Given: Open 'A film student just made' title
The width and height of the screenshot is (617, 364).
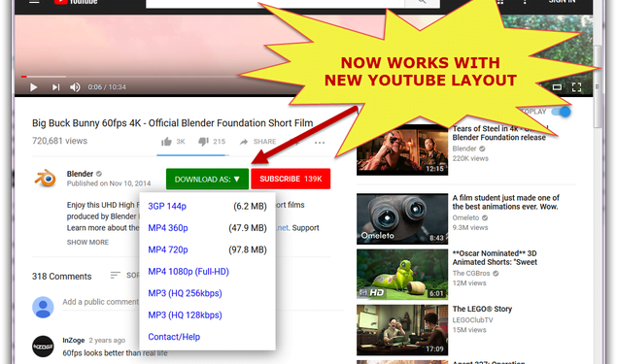Looking at the screenshot, I should (x=506, y=202).
